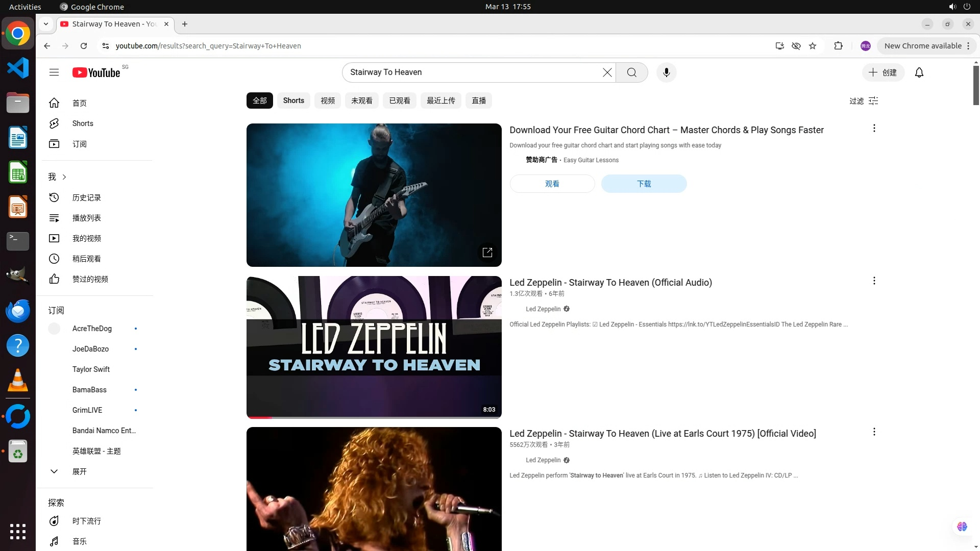The width and height of the screenshot is (980, 551).
Task: Clear the search box text
Action: 607,72
